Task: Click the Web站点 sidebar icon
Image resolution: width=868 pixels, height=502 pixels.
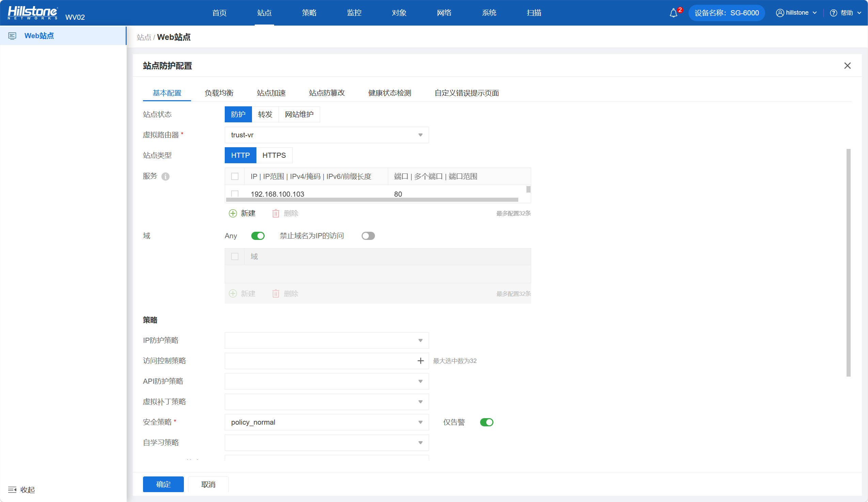Action: tap(12, 36)
